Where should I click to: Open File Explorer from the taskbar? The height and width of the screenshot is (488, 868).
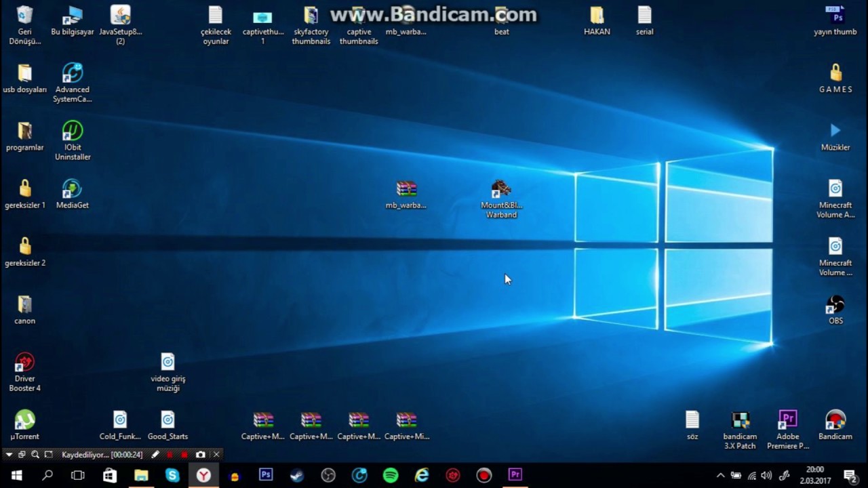140,475
